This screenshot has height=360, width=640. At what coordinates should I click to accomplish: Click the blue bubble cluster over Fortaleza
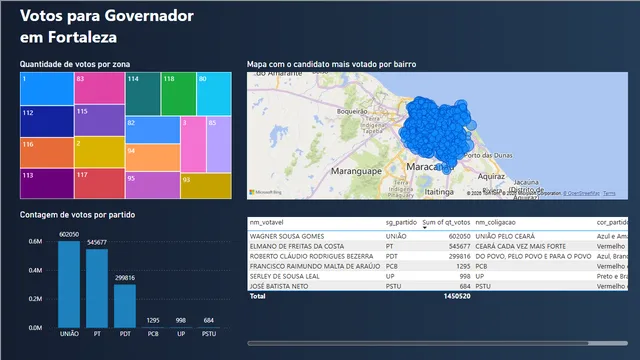[437, 133]
